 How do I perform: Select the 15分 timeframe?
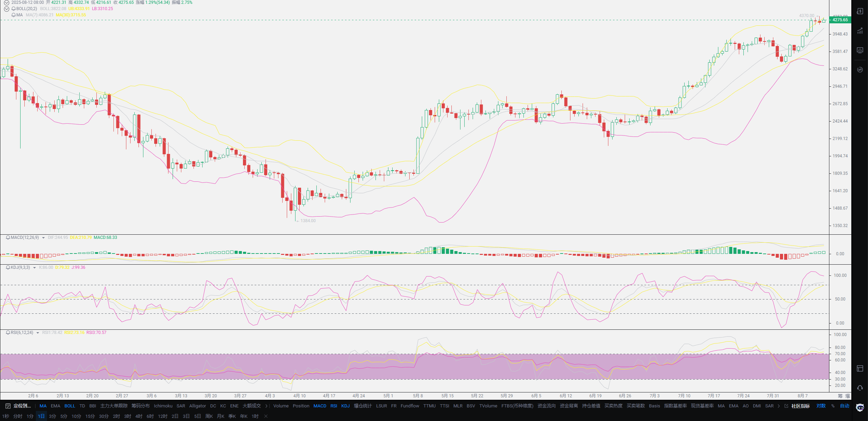coord(90,416)
